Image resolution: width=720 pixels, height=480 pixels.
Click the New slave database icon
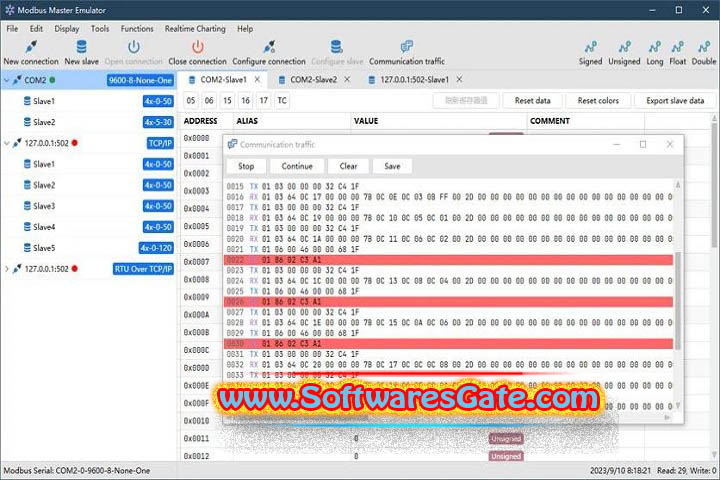click(x=81, y=47)
